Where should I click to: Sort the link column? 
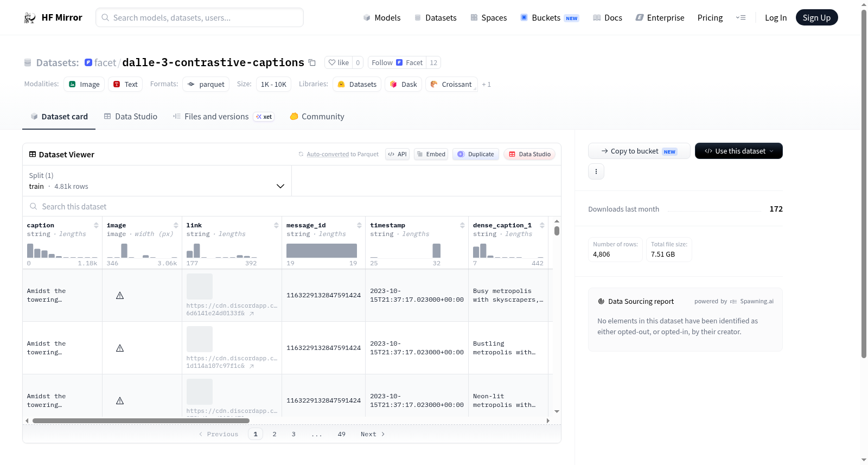[276, 225]
